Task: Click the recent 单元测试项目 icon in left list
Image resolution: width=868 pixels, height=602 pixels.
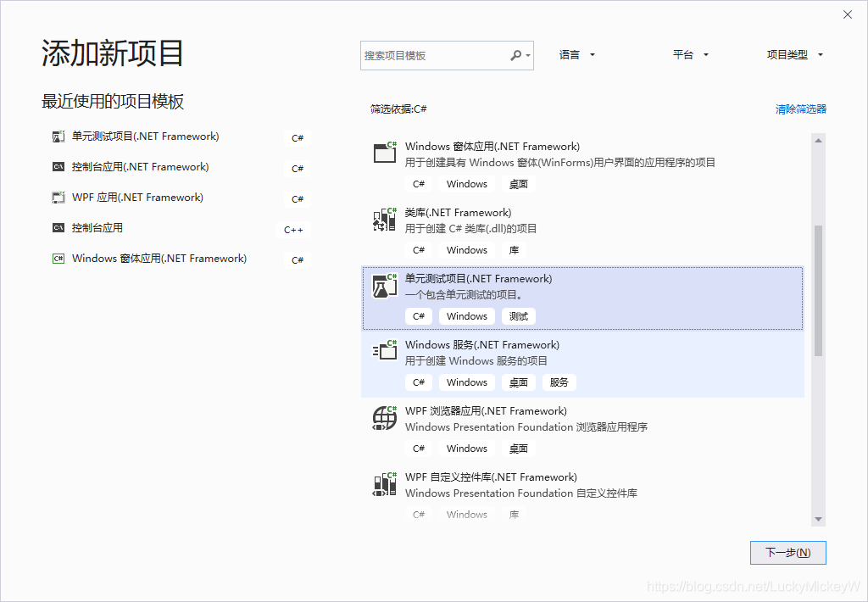Action: [58, 137]
